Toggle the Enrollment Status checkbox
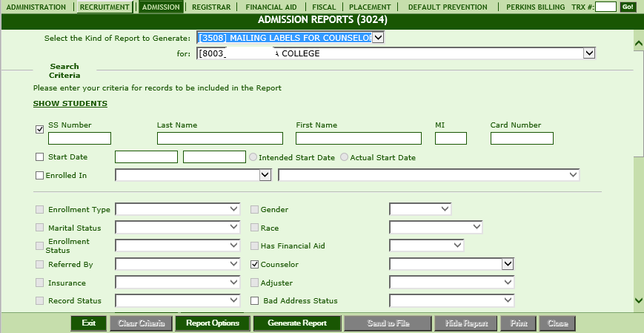 point(40,245)
